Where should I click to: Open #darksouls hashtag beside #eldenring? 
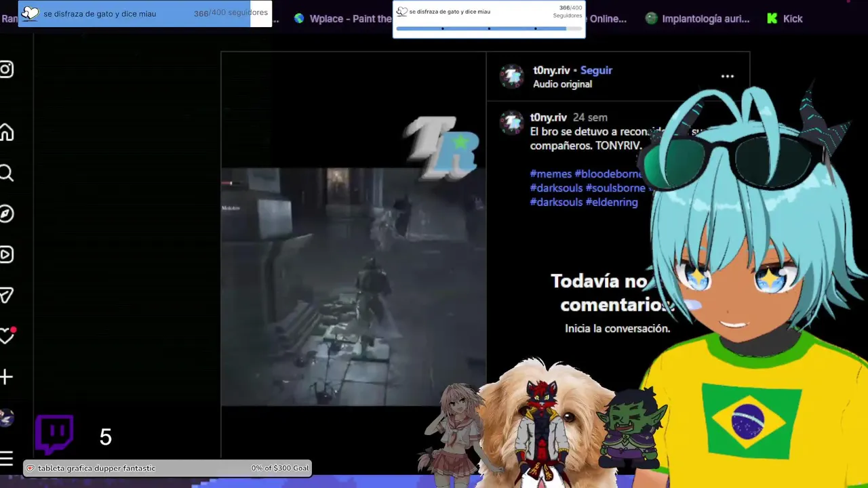(556, 202)
